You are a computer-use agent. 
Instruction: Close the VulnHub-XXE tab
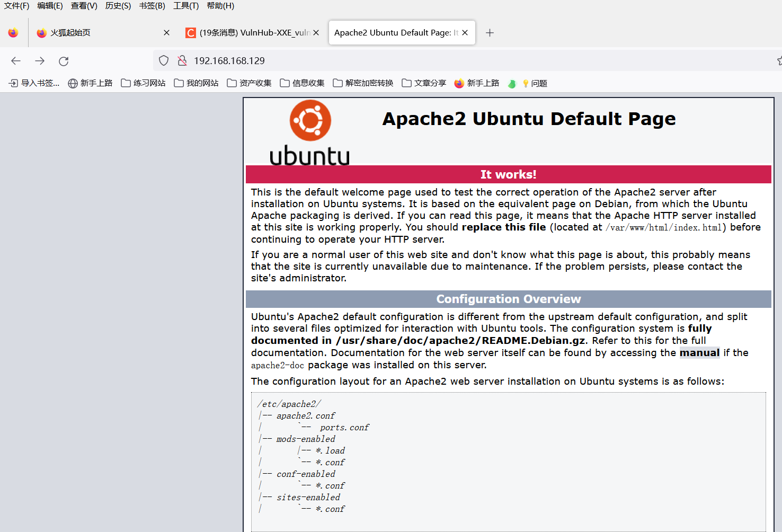316,33
